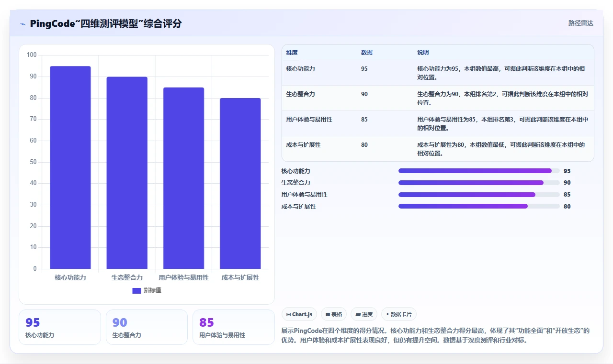The width and height of the screenshot is (613, 364).
Task: Click the 数据 column header
Action: click(x=367, y=53)
